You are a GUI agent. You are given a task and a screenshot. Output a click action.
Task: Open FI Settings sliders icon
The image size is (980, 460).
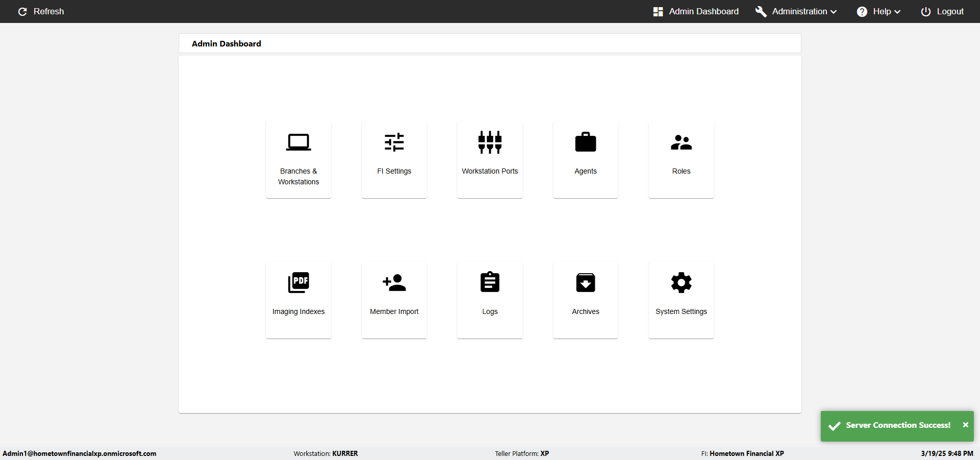point(394,142)
